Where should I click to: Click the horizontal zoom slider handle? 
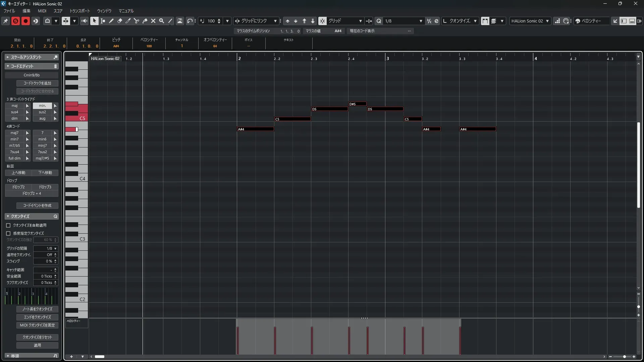point(624,357)
